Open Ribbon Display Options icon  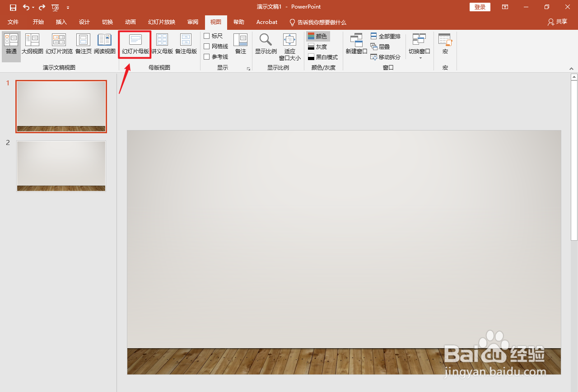pyautogui.click(x=505, y=7)
